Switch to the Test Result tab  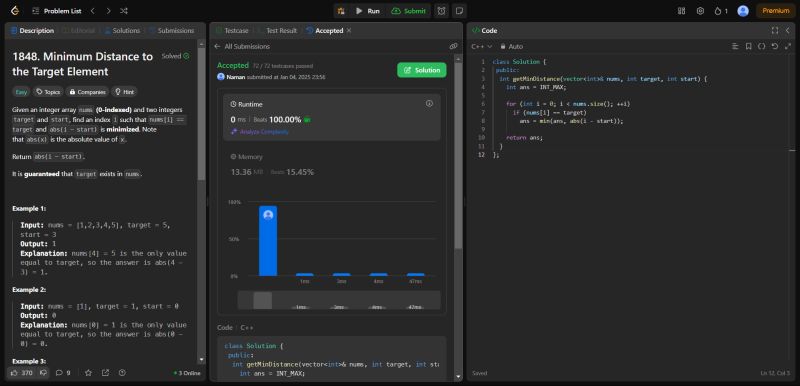pos(277,31)
